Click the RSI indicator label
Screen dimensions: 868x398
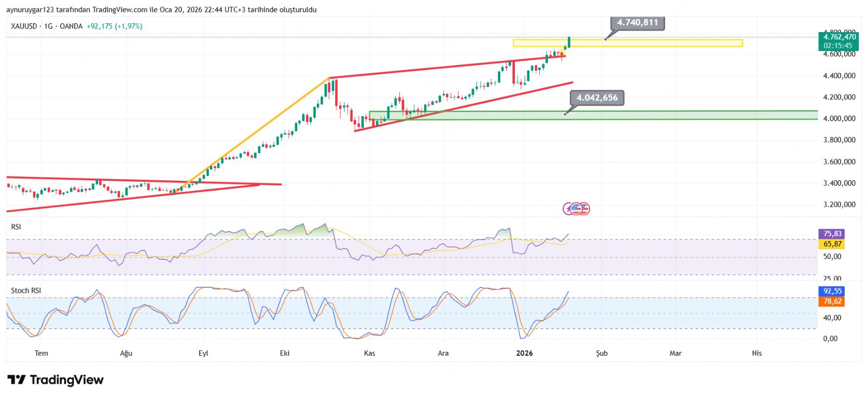click(16, 227)
